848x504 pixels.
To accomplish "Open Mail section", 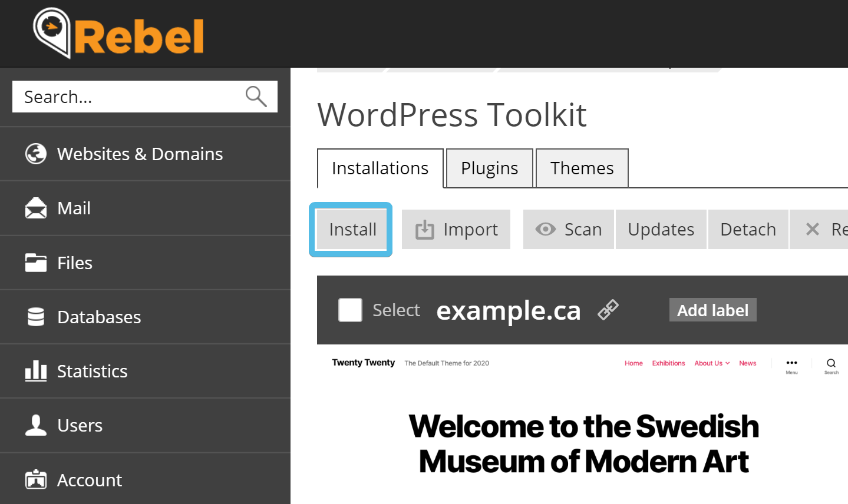I will (145, 208).
